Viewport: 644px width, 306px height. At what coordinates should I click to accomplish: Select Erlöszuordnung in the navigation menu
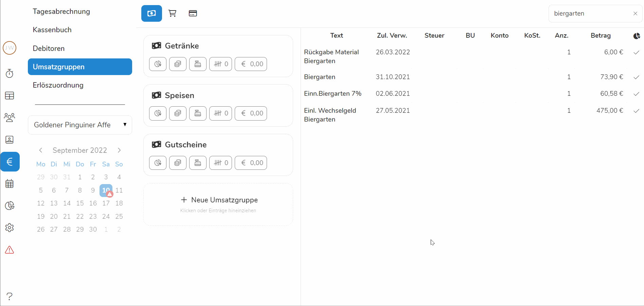tap(58, 85)
